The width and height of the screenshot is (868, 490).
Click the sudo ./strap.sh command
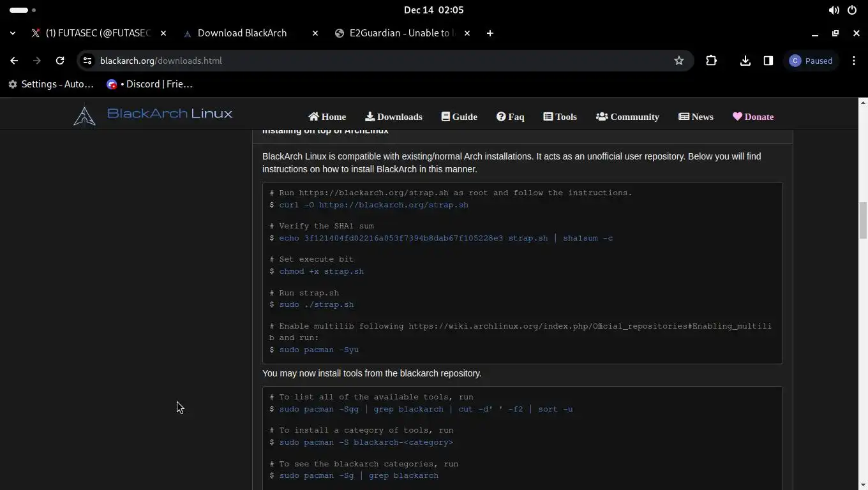(316, 304)
